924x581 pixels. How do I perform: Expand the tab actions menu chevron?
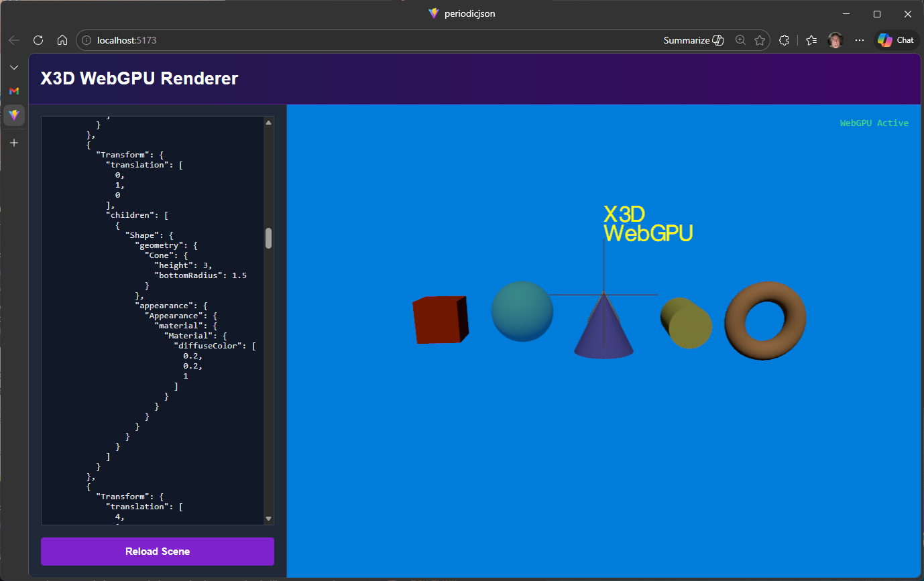coord(14,68)
